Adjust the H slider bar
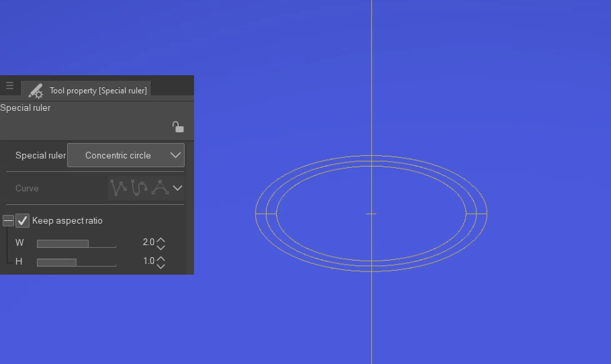 click(x=77, y=263)
